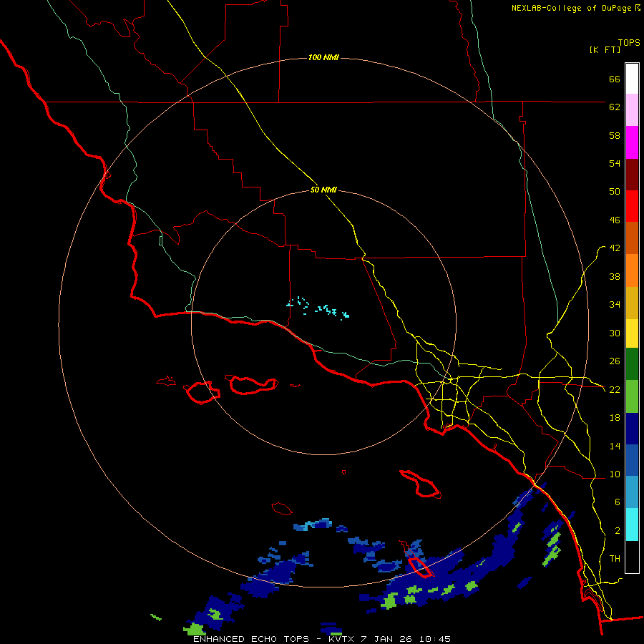Click the 'NEXLAB-College of DuPage' credit text

(571, 8)
